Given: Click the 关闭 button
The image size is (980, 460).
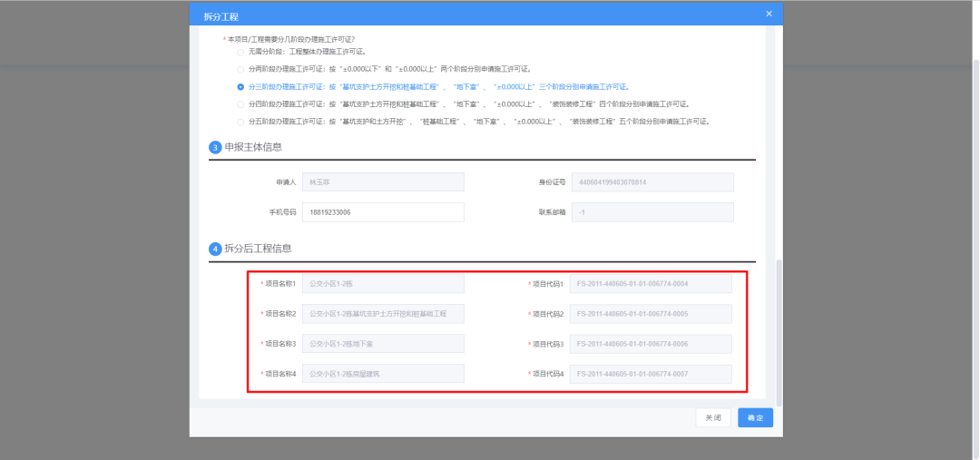Looking at the screenshot, I should (713, 417).
